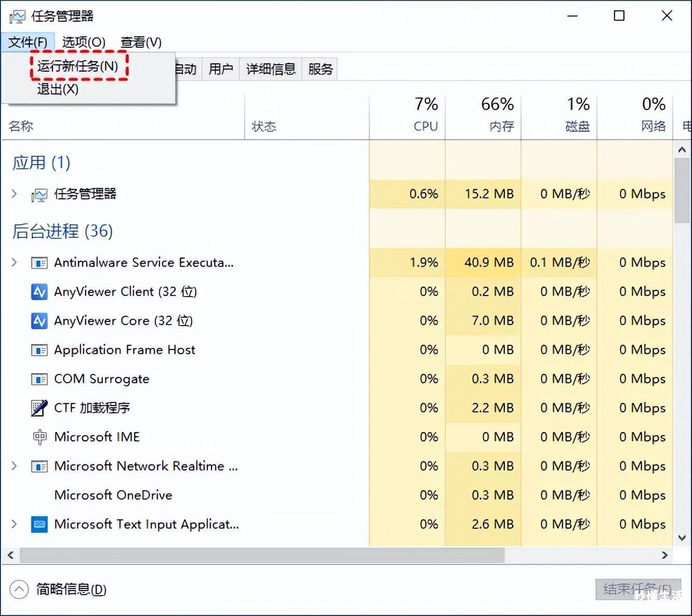The image size is (692, 616).
Task: Click the horizontal scrollbar right arrow
Action: 664,555
